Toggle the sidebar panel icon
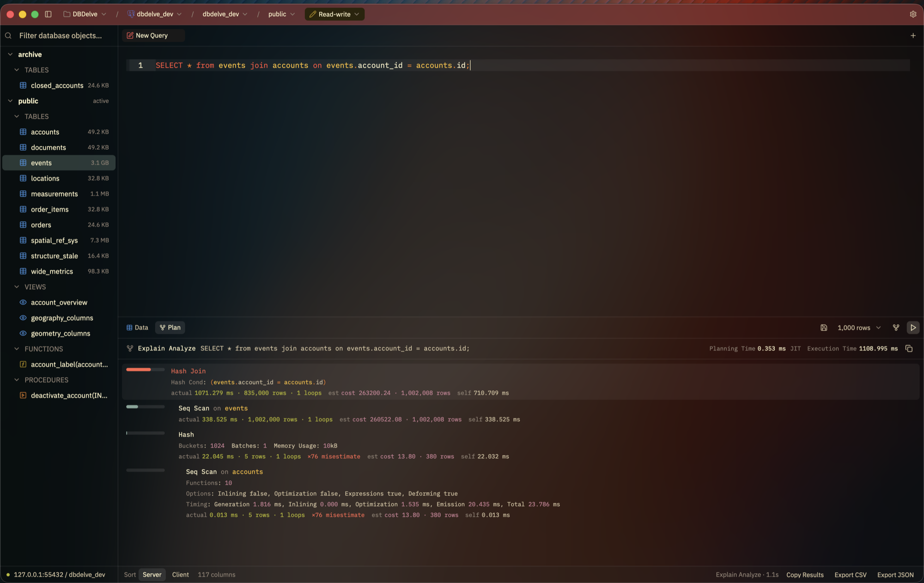 [48, 14]
